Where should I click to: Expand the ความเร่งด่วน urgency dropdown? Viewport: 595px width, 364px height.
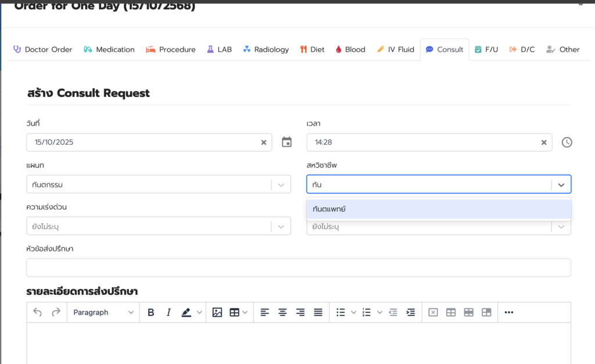pos(281,226)
